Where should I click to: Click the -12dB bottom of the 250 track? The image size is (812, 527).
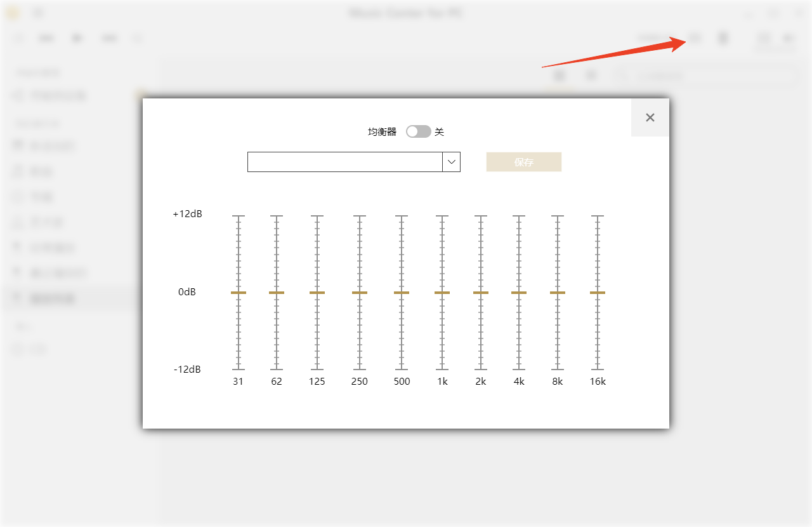(x=360, y=369)
